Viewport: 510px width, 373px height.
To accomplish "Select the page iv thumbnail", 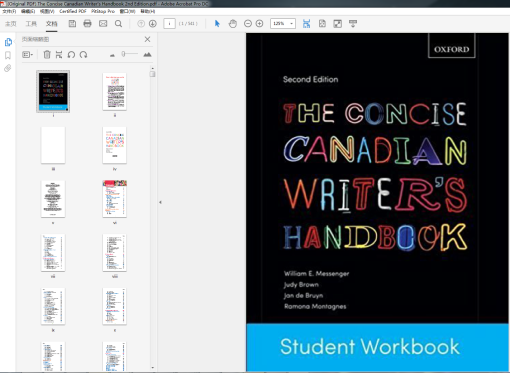I will pyautogui.click(x=114, y=145).
